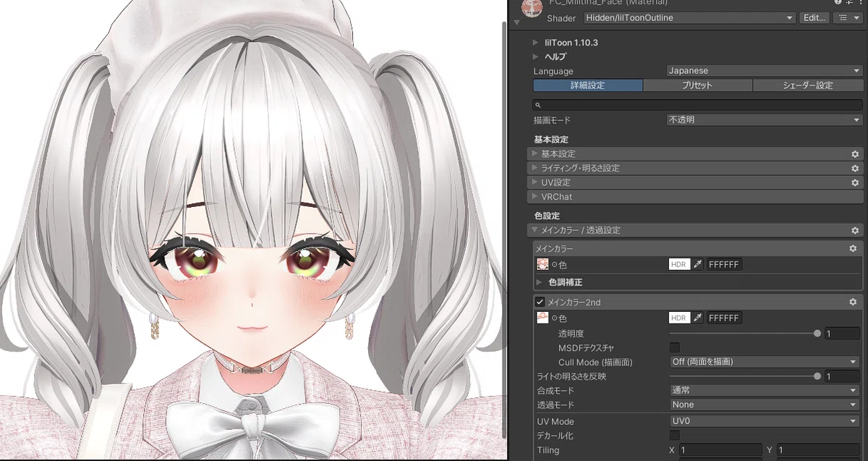The image size is (868, 461).
Task: Click the メインカラー texture thumbnail
Action: (x=542, y=265)
